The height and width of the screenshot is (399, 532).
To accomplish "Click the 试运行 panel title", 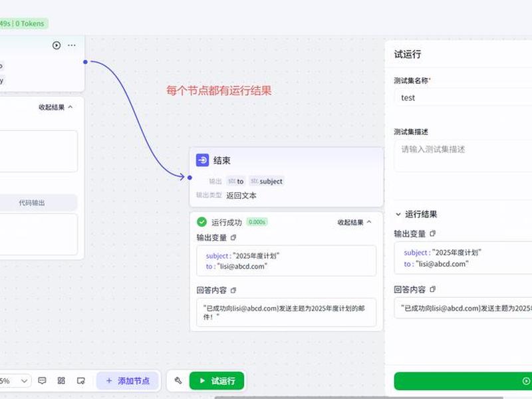I will click(408, 54).
